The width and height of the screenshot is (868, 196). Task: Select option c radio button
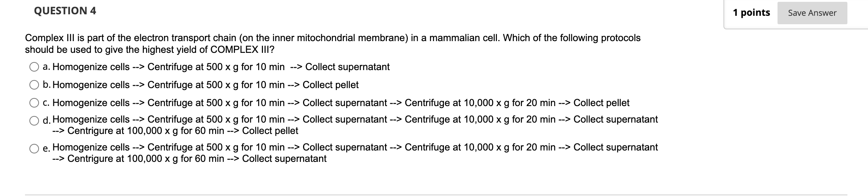pyautogui.click(x=34, y=103)
